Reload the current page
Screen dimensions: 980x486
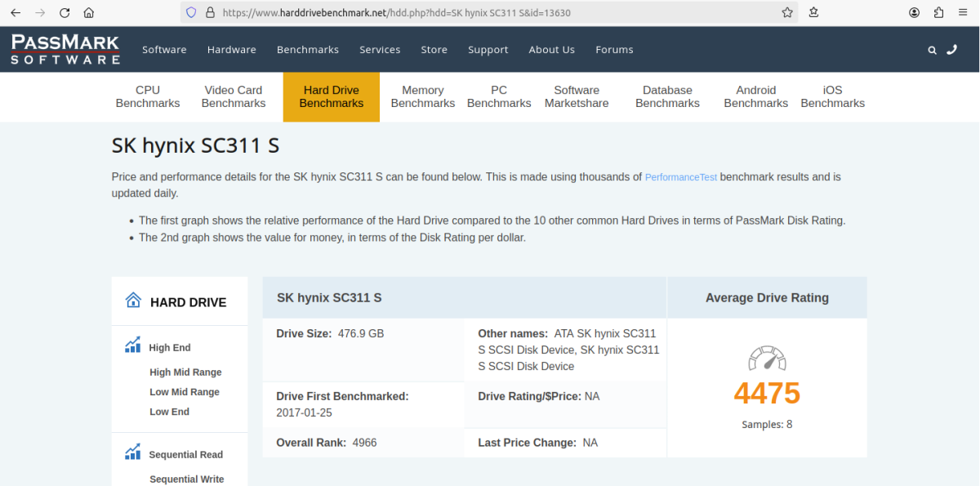click(x=65, y=13)
